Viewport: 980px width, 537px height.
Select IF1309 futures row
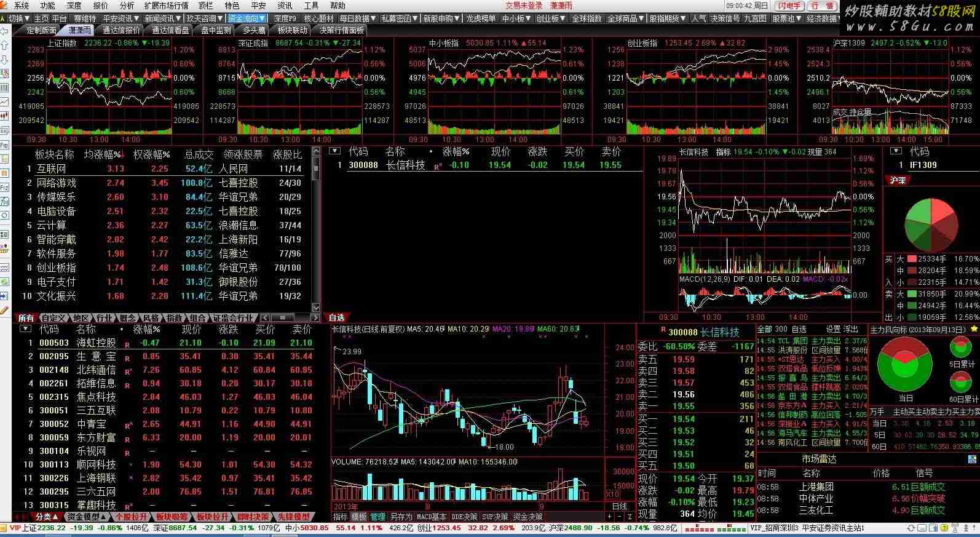pyautogui.click(x=933, y=165)
